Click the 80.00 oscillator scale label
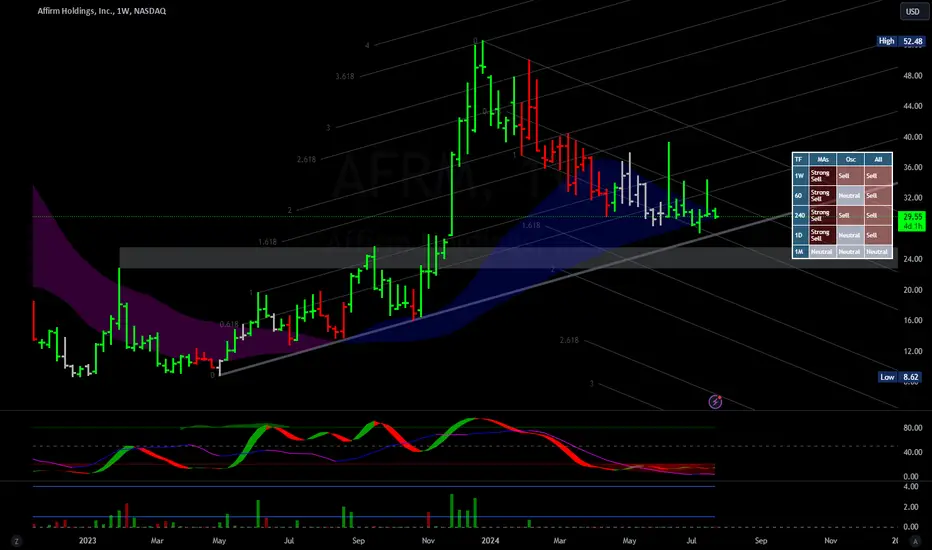The width and height of the screenshot is (932, 550). 912,428
